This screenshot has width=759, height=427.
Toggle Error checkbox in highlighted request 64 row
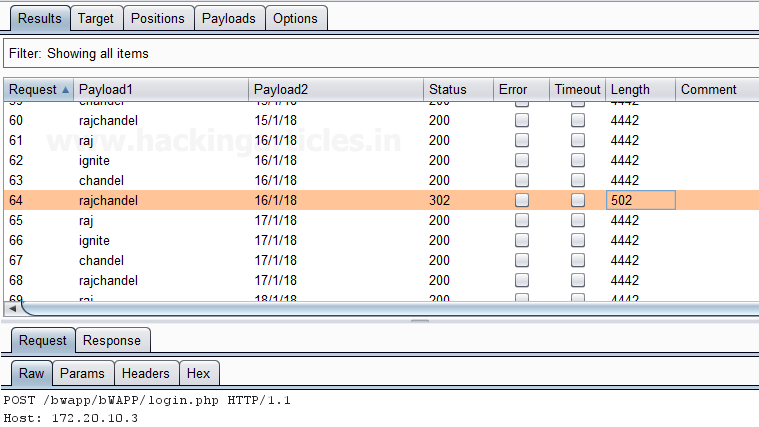point(522,200)
